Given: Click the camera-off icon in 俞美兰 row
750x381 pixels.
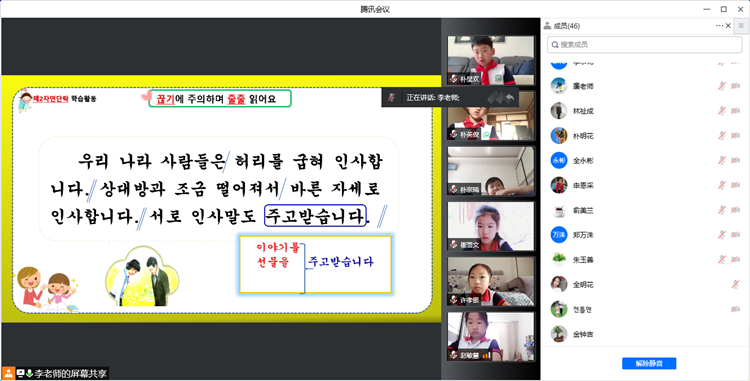Looking at the screenshot, I should 735,210.
